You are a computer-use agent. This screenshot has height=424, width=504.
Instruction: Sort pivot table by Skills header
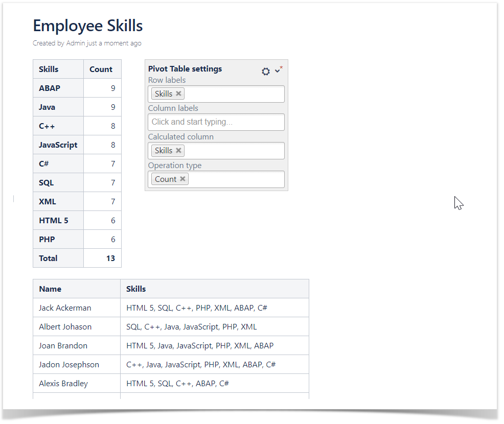(49, 69)
